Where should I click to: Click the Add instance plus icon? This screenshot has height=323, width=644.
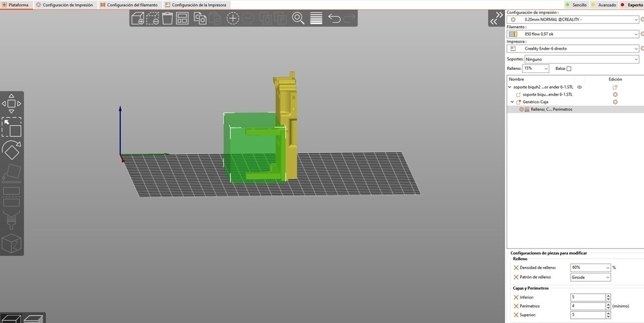(x=233, y=18)
